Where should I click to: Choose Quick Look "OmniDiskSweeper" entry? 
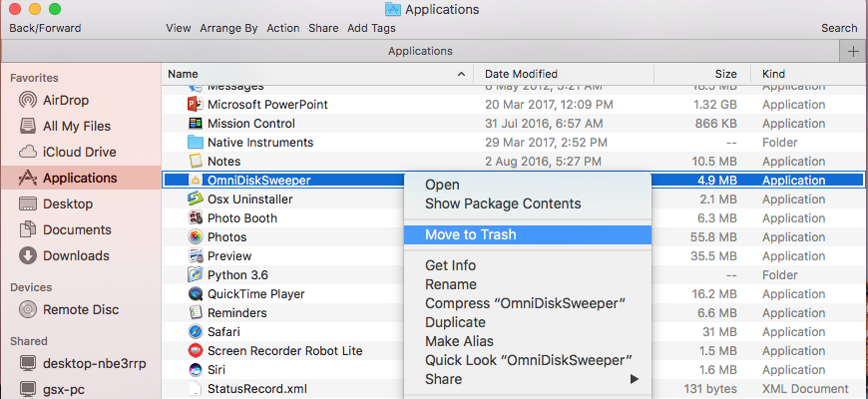[528, 360]
